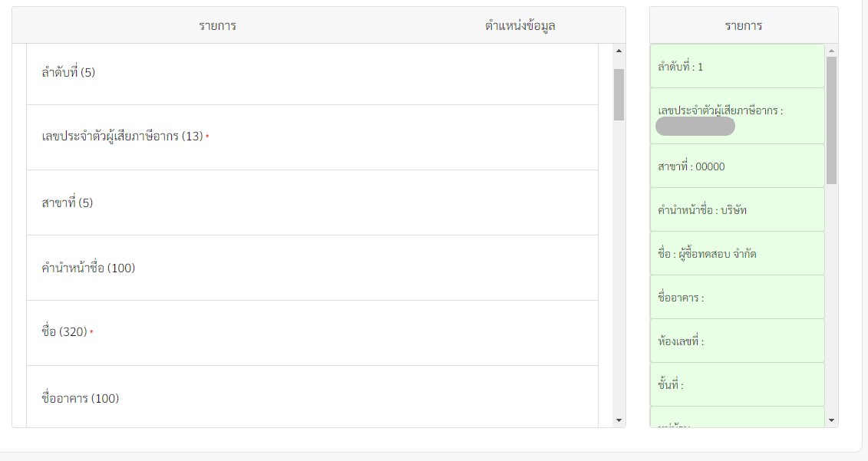Image resolution: width=868 pixels, height=461 pixels.
Task: Click the ตำแหน่งข้อมูล column header
Action: point(520,26)
